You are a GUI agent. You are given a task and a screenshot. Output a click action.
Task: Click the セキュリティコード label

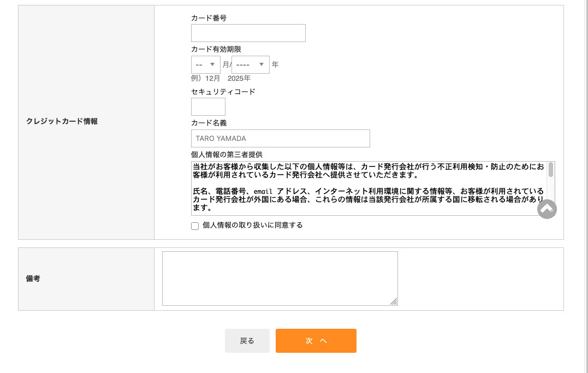[223, 92]
